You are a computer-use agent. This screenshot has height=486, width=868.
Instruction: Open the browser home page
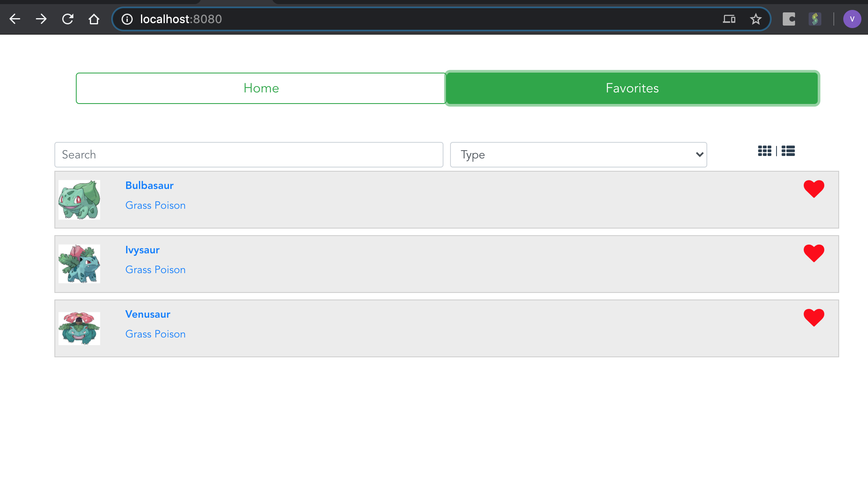(94, 19)
